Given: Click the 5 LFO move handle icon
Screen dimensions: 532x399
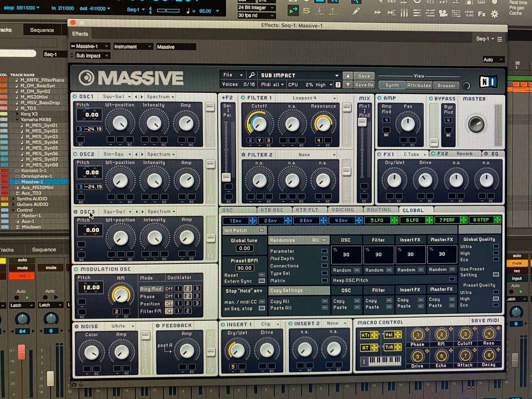Looking at the screenshot, I should (394, 220).
